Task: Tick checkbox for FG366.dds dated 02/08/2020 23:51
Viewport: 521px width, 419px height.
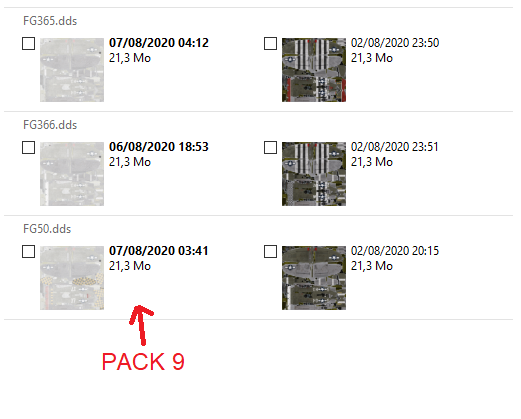Action: click(x=270, y=147)
